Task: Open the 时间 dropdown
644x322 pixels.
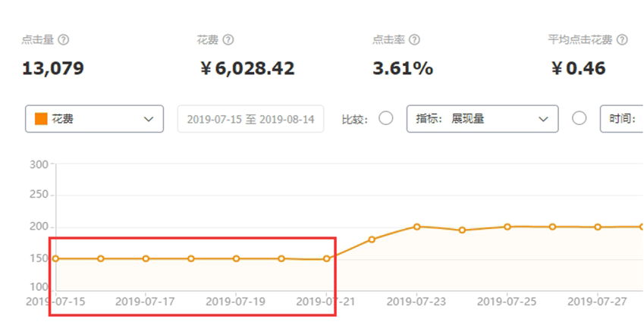Action: (x=621, y=119)
